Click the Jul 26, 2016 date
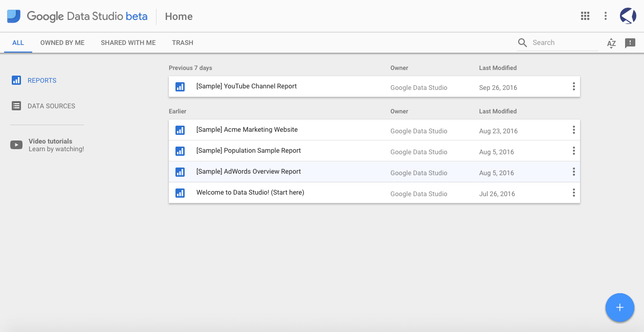 point(497,194)
